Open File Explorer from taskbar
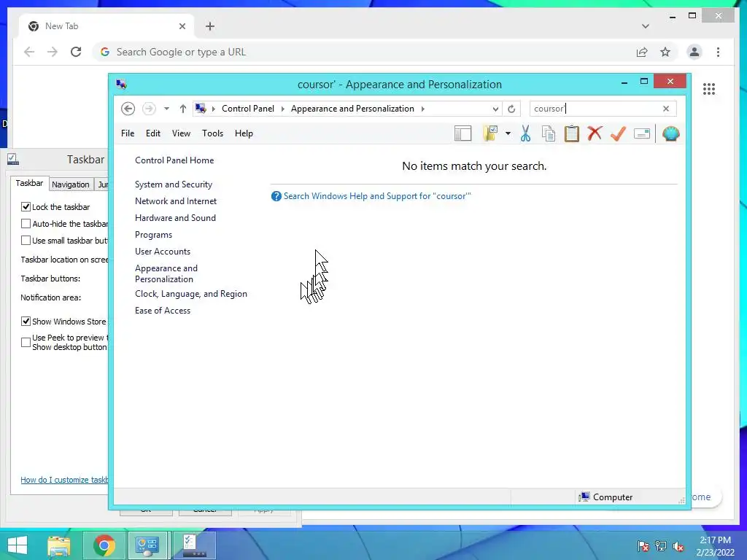Image resolution: width=747 pixels, height=560 pixels. [x=59, y=545]
